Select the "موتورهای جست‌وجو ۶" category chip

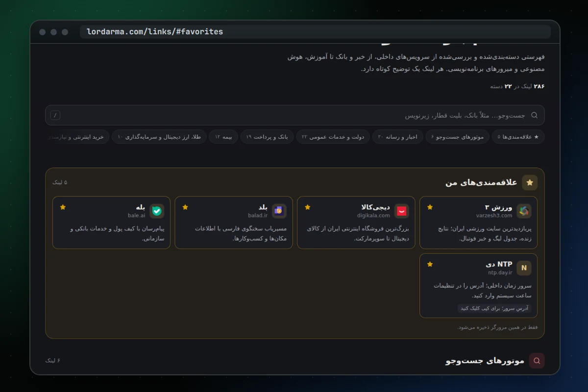[x=458, y=137]
